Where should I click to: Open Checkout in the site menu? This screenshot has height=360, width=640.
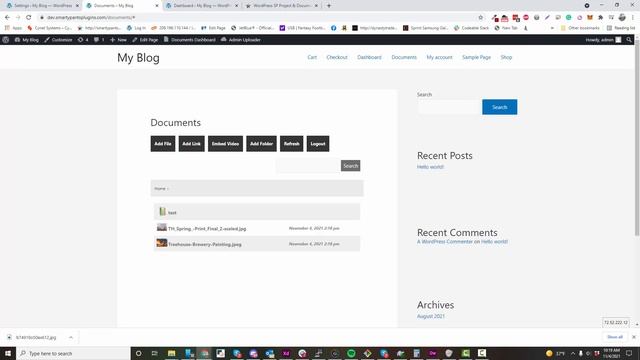[x=337, y=57]
